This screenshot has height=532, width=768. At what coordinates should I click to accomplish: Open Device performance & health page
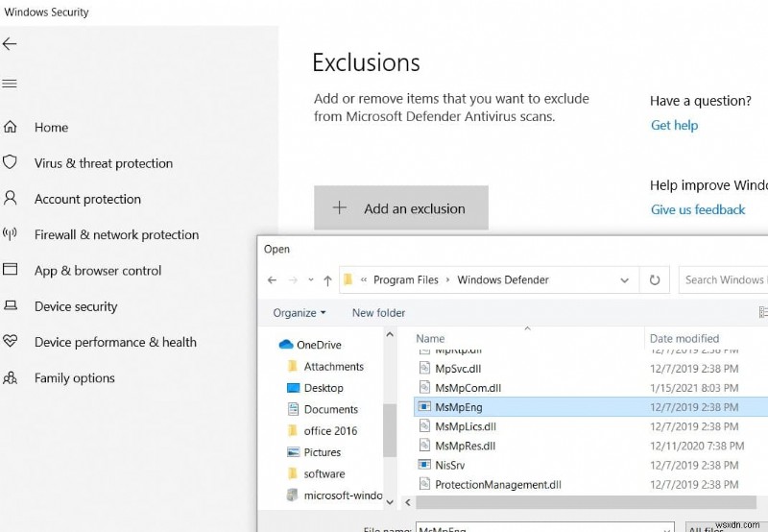point(115,342)
